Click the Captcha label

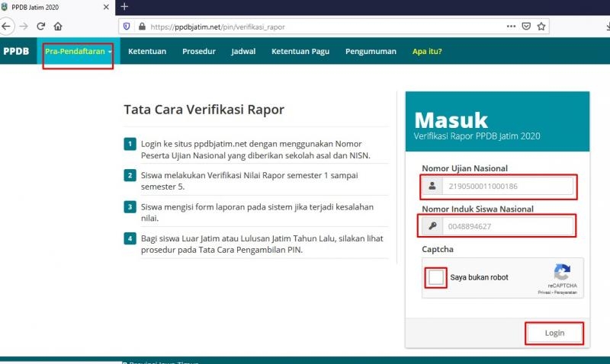(x=438, y=250)
